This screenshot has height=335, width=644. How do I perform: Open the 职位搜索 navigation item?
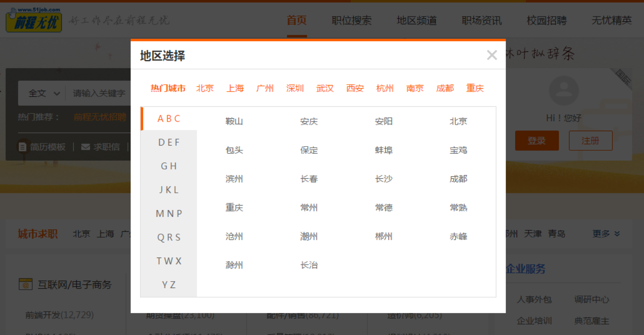pos(351,20)
